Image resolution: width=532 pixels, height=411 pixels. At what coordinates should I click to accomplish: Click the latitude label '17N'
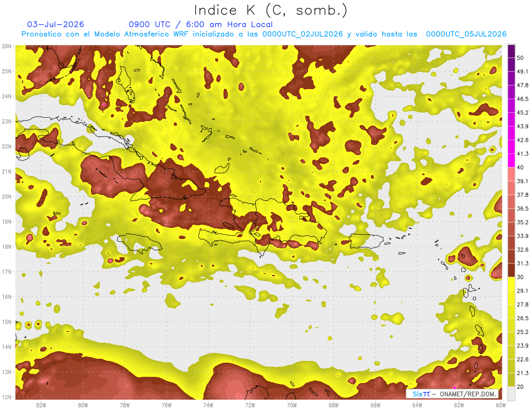tap(6, 271)
